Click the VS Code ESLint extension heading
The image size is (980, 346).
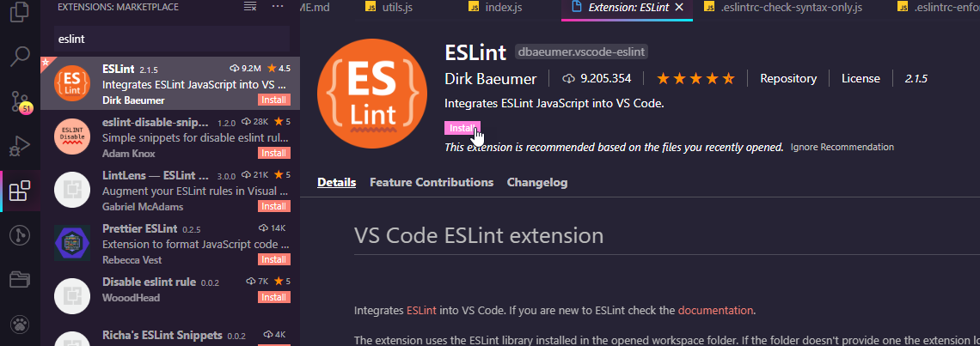479,235
